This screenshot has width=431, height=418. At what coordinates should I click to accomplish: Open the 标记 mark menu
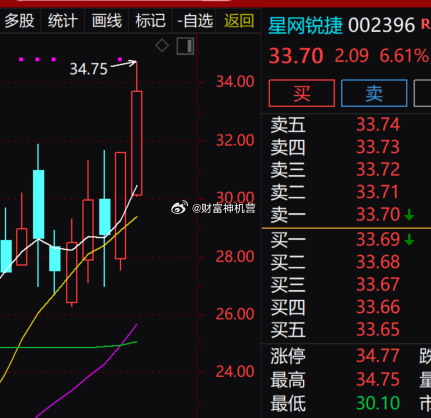click(x=150, y=21)
